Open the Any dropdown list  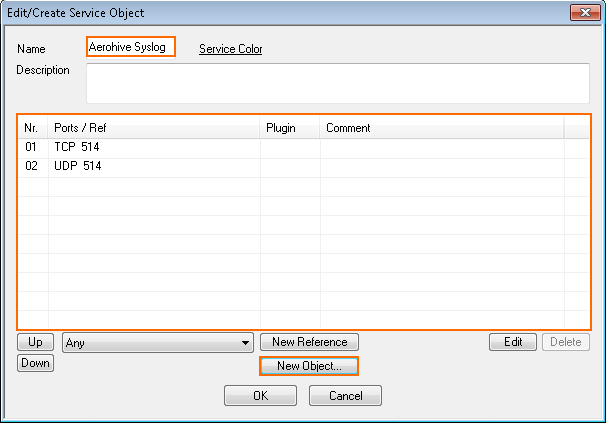158,342
